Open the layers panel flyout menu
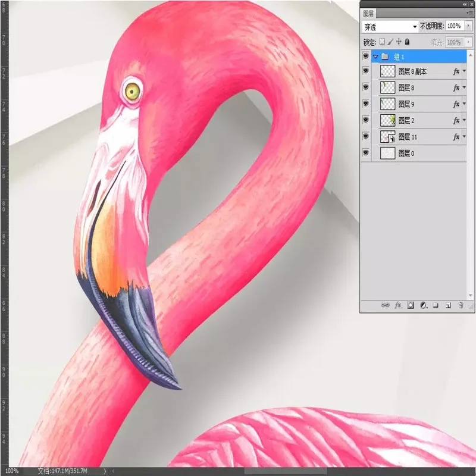The height and width of the screenshot is (476, 476). (469, 12)
